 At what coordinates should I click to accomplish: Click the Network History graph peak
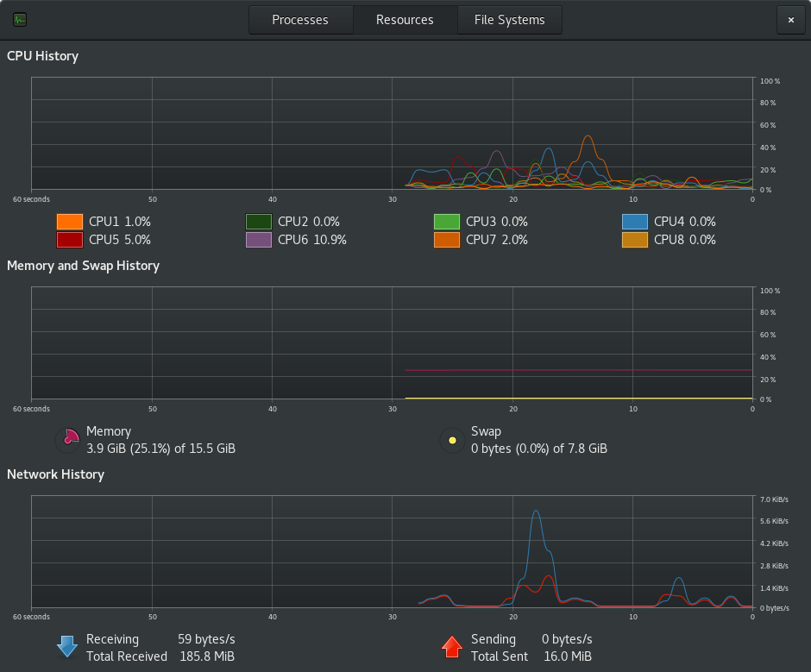tap(536, 512)
